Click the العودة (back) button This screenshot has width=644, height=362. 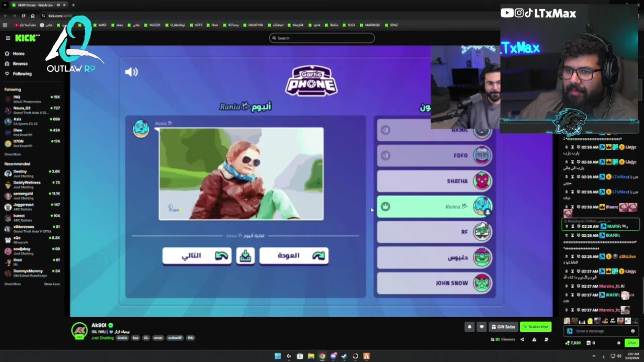(x=294, y=256)
